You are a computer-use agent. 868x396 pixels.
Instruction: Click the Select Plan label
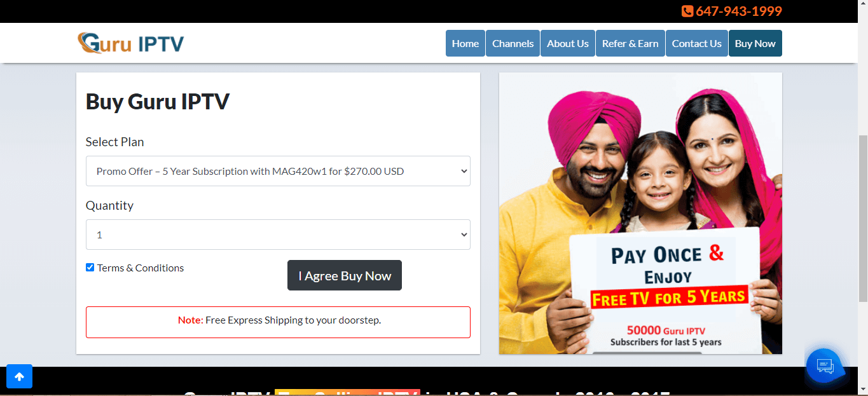[115, 142]
